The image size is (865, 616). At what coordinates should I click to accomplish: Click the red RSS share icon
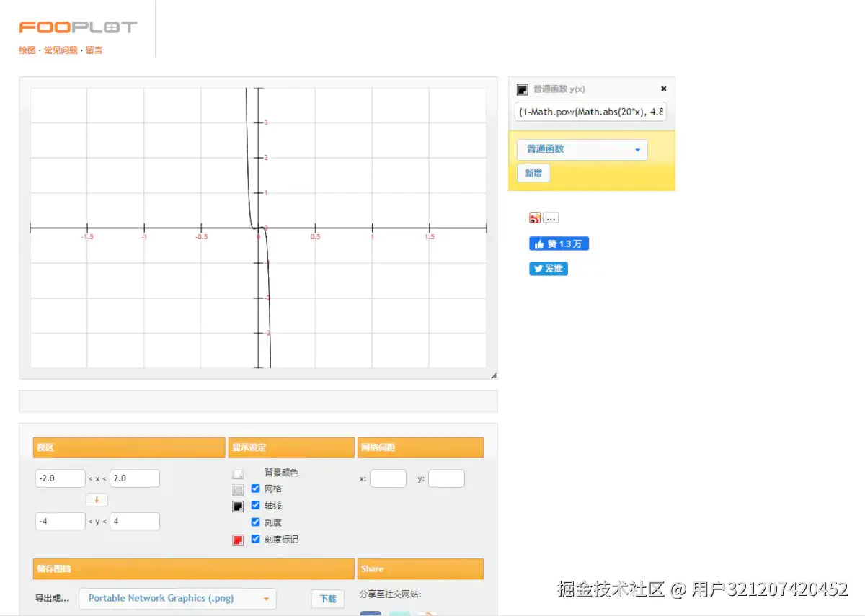[535, 218]
